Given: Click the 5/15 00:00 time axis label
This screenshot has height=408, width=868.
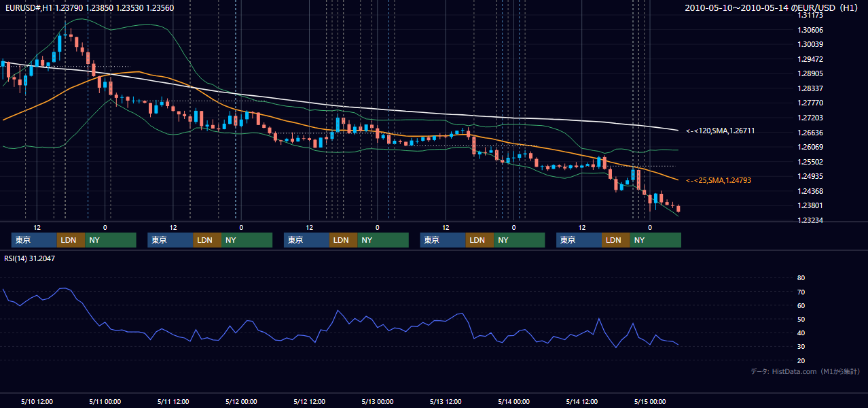Looking at the screenshot, I should (649, 401).
